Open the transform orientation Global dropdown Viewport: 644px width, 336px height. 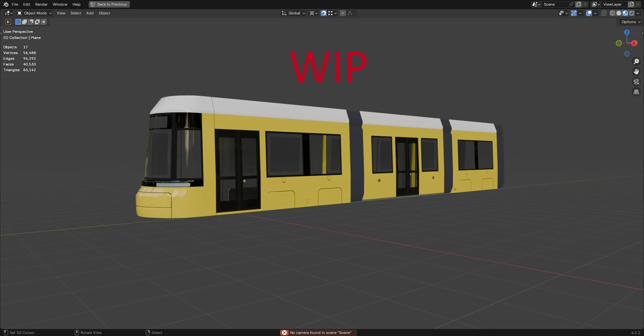point(294,13)
